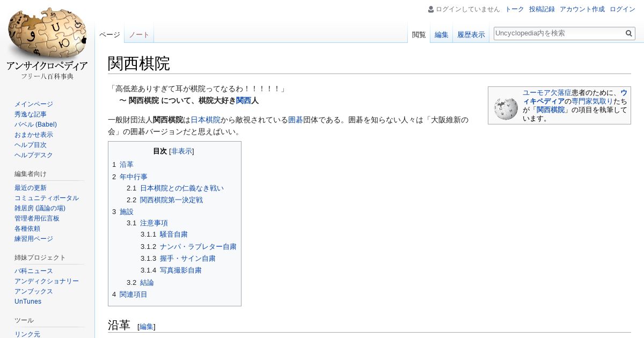Open 雑居房 (議論の場) link
This screenshot has height=338, width=644.
(x=40, y=208)
